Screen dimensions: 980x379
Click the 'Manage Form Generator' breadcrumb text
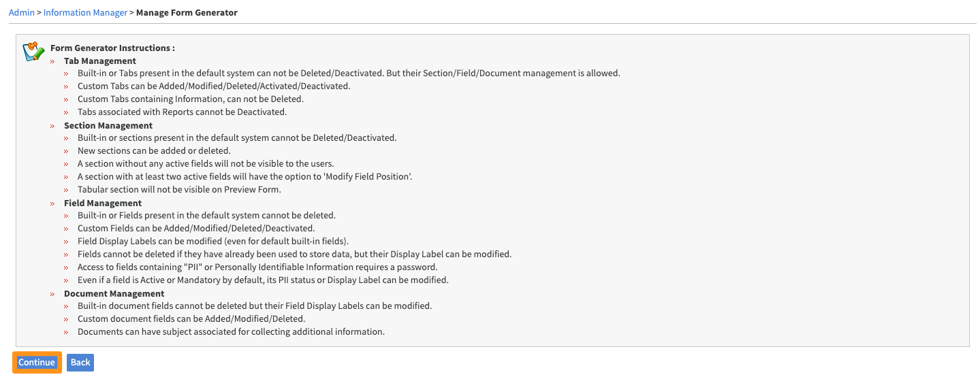[x=187, y=12]
